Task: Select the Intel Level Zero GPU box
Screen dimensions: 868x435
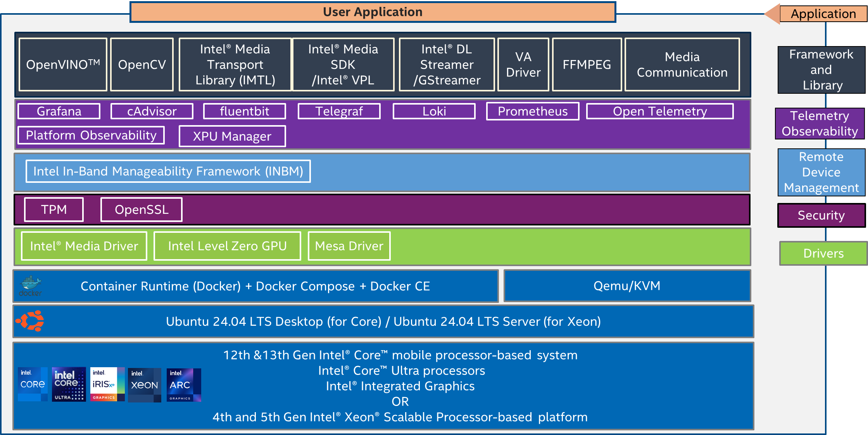Action: [x=228, y=246]
